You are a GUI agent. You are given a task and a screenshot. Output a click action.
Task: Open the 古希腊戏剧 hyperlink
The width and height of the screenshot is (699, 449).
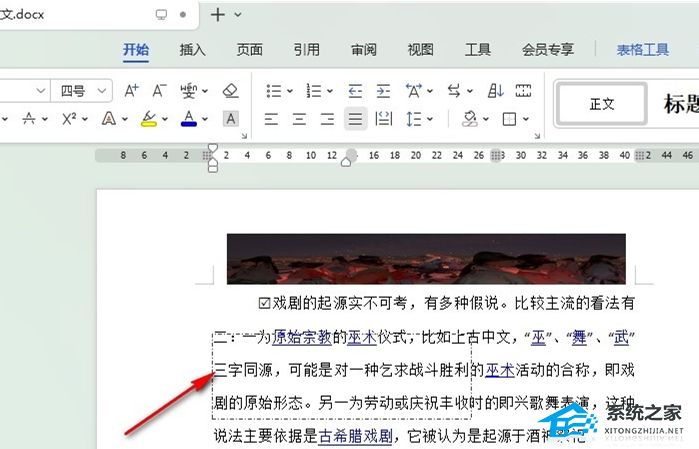click(355, 436)
